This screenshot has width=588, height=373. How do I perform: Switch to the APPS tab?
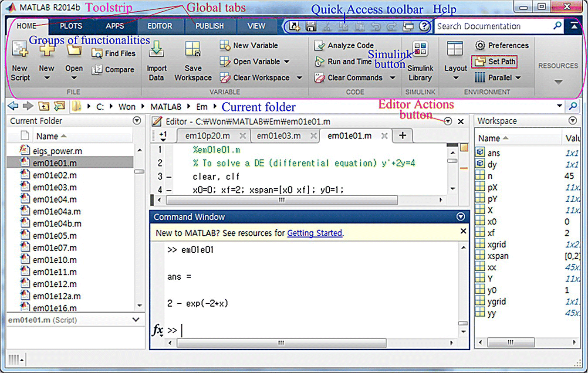pyautogui.click(x=115, y=26)
